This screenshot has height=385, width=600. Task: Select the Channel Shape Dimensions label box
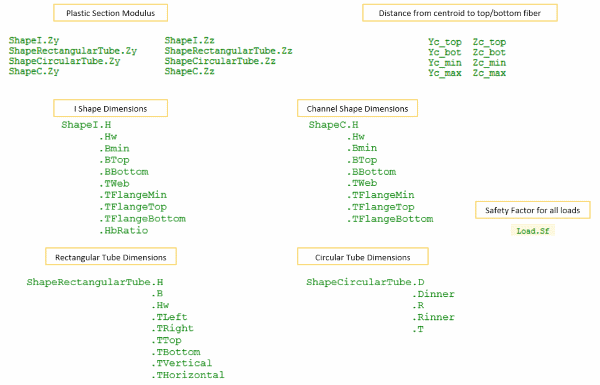[x=357, y=108]
